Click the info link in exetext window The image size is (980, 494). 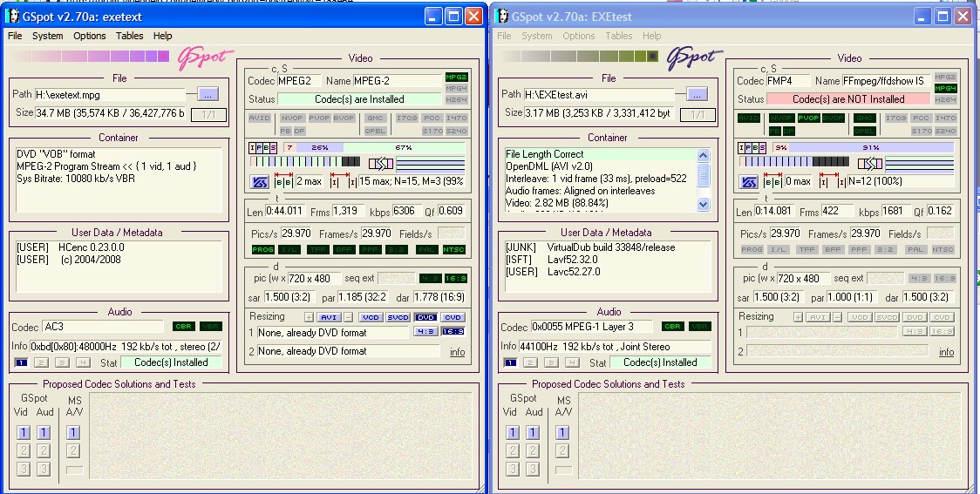(458, 352)
